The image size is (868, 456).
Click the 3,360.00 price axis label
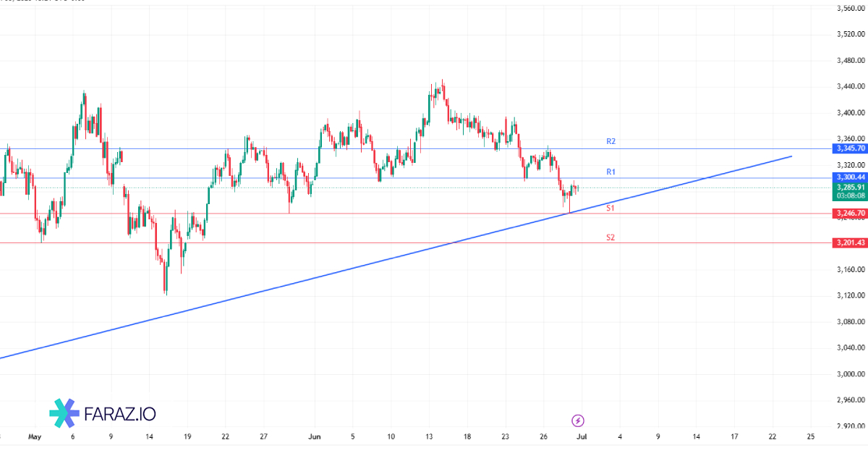851,139
